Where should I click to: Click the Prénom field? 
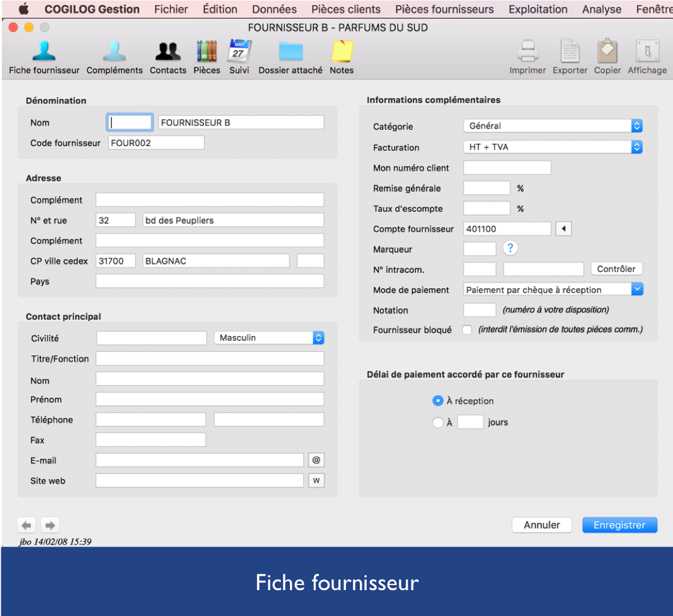[x=210, y=399]
